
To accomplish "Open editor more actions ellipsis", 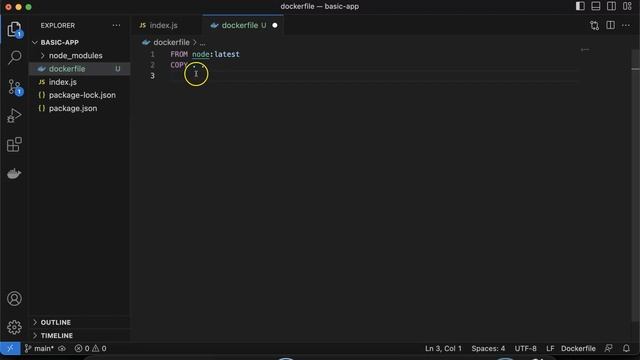I will [626, 25].
